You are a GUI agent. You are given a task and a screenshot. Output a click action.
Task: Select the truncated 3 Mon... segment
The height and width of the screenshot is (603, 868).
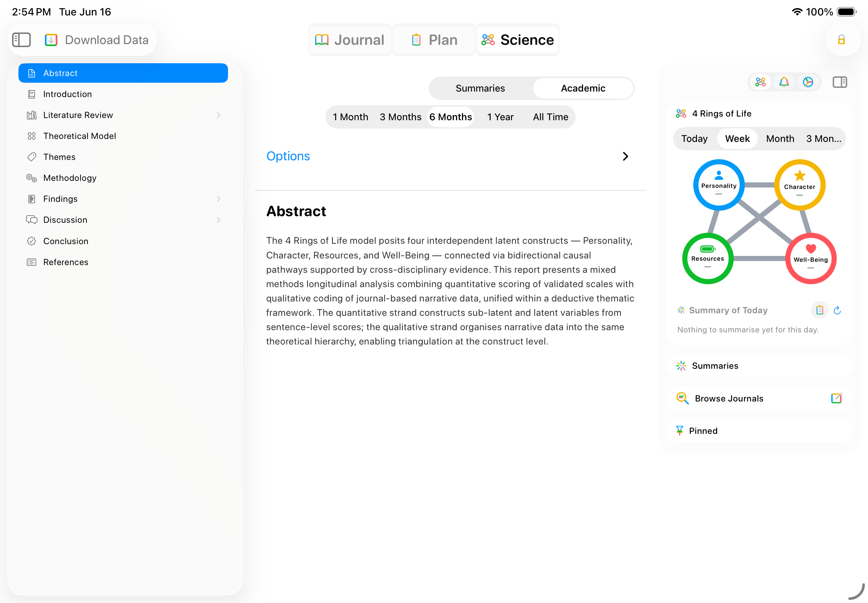[823, 139]
